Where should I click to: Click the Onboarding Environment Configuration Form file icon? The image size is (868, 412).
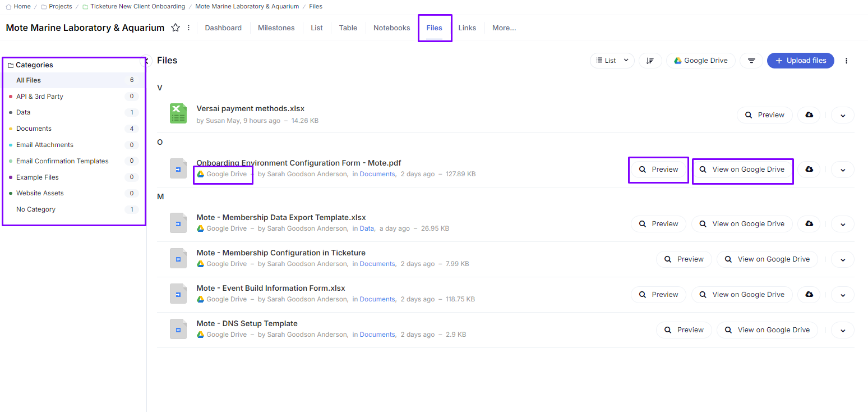pos(178,168)
